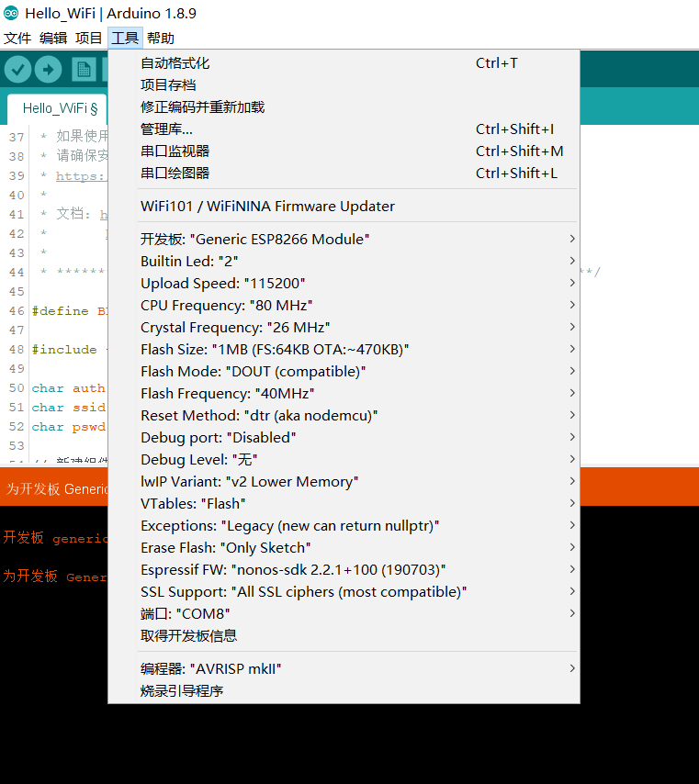Click char pswd declaration on line 52
Image resolution: width=699 pixels, height=784 pixels.
tap(69, 427)
